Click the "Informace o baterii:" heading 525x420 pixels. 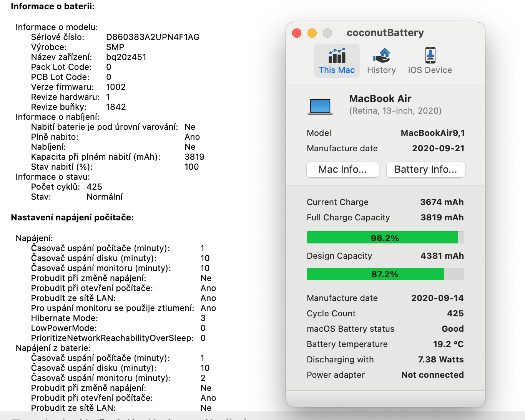click(53, 7)
